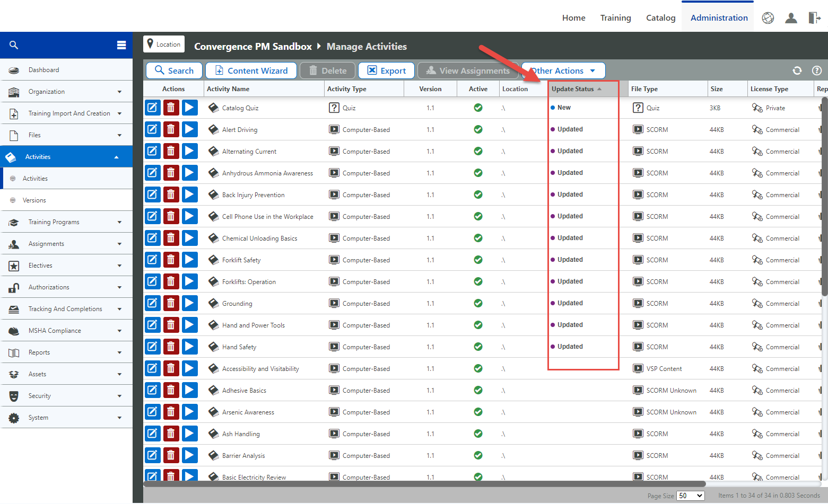Refresh the activities list with the refresh icon
This screenshot has height=504, width=828.
(x=797, y=70)
